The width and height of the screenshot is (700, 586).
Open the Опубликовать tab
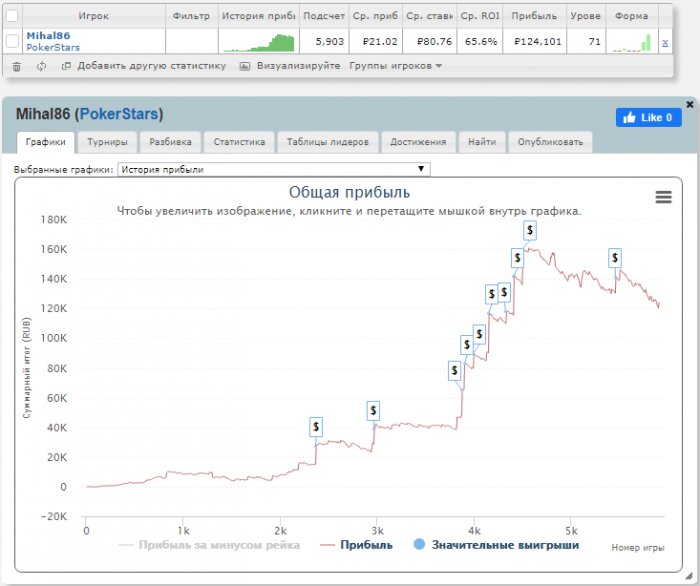(550, 142)
